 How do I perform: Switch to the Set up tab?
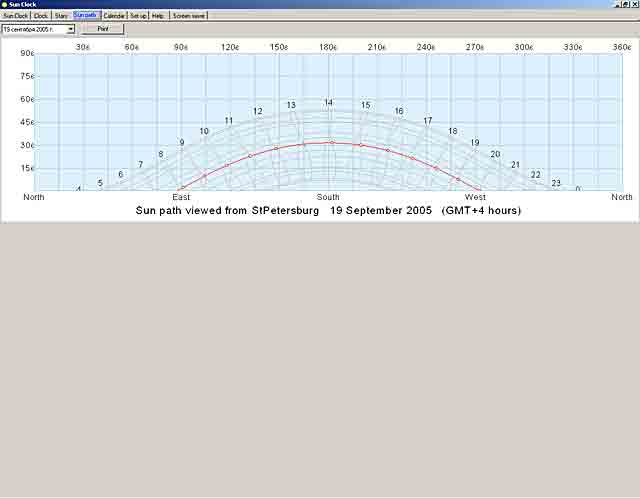138,16
